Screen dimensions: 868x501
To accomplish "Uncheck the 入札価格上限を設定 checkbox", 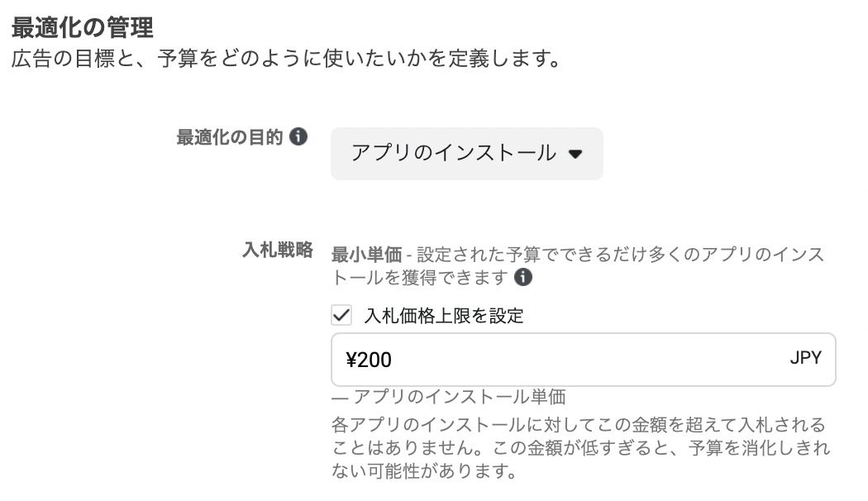I will pos(341,315).
